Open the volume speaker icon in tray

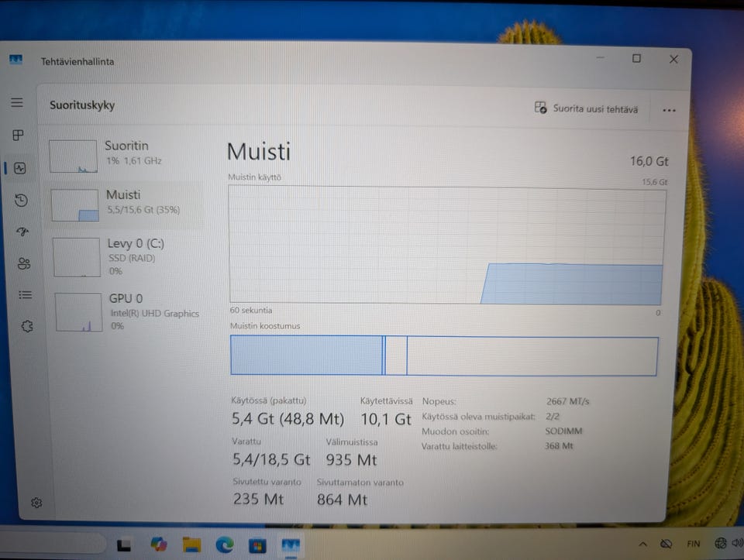(x=737, y=543)
